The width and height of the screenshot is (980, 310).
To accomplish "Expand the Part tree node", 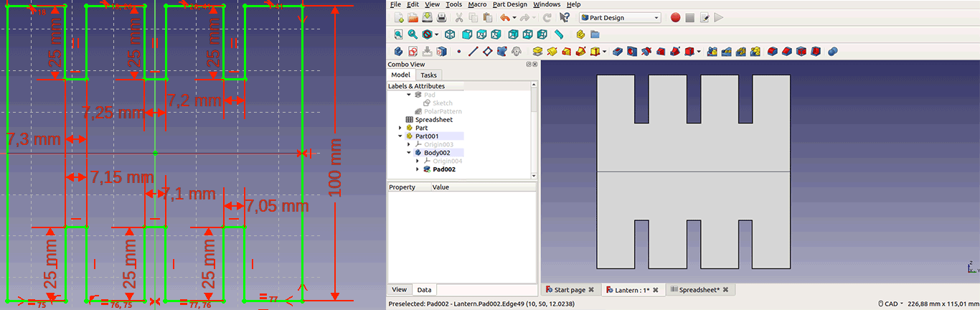I will pyautogui.click(x=400, y=128).
